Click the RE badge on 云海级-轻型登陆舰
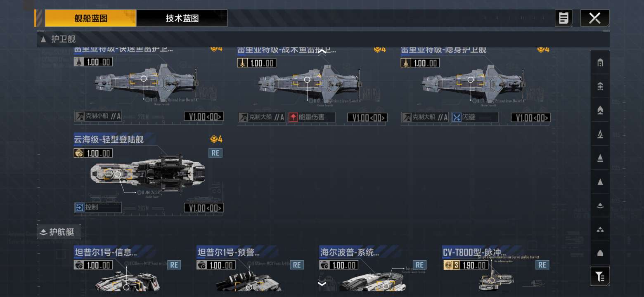The width and height of the screenshot is (644, 297). tap(215, 153)
